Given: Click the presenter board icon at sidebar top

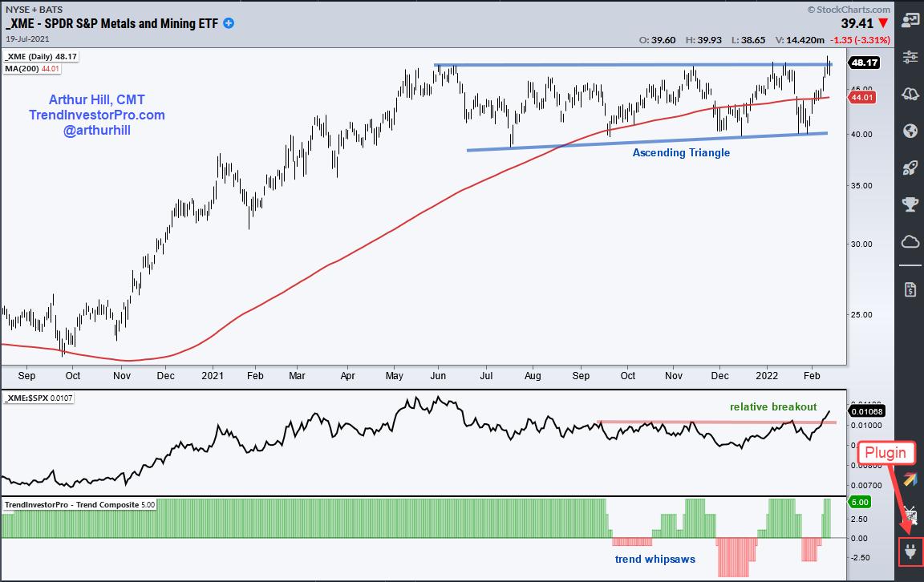Looking at the screenshot, I should coord(910,18).
